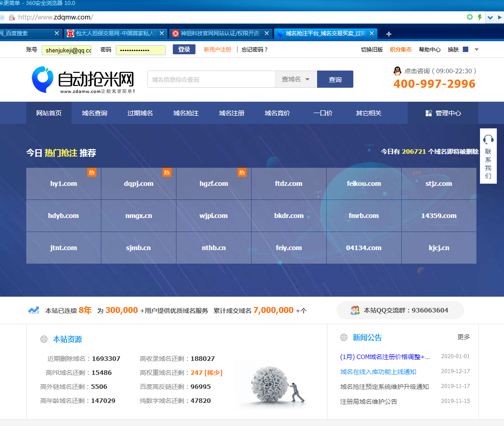The image size is (504, 426).
Task: Click the green aperture icon in address bar
Action: point(470,17)
